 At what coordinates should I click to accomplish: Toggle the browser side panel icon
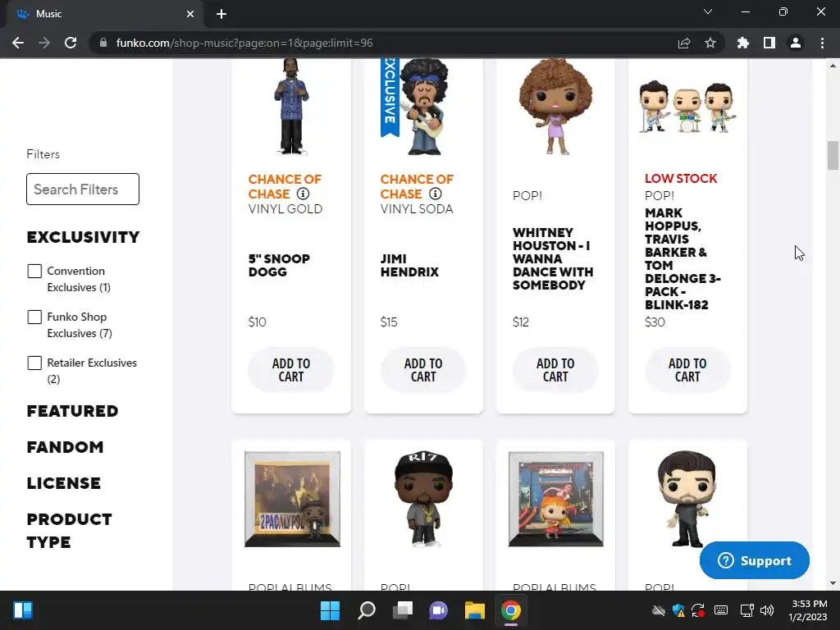[x=769, y=43]
